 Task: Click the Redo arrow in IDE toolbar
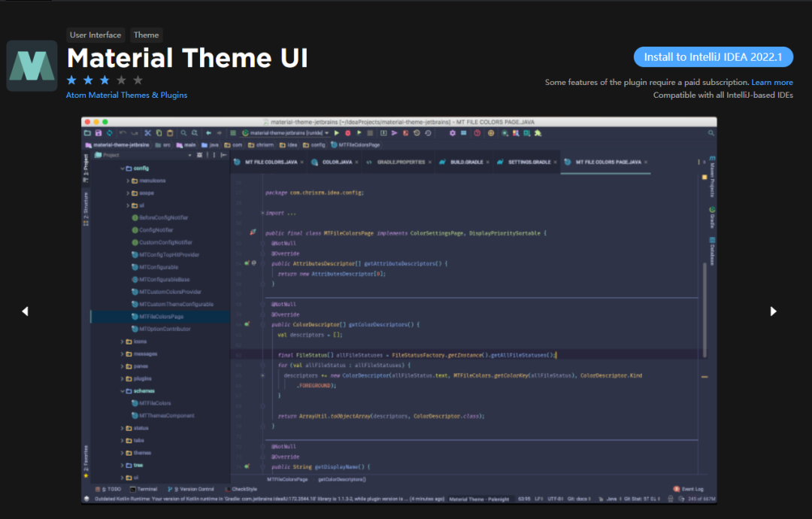pos(134,133)
